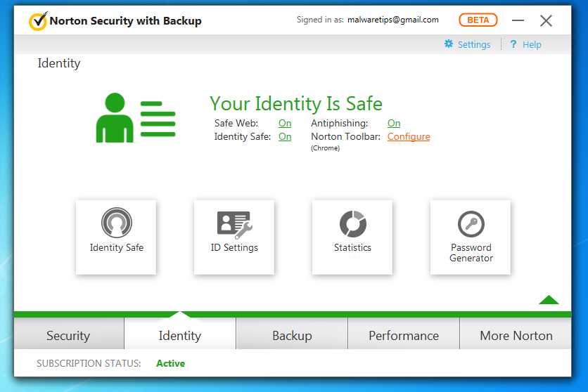Open the Performance tab
Viewport: 588px width, 392px height.
point(404,335)
